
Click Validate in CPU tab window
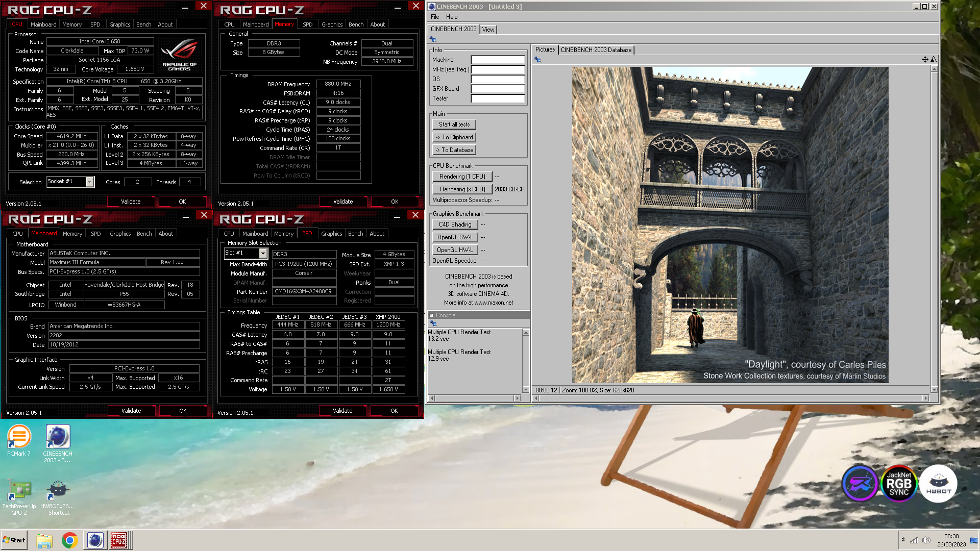131,202
